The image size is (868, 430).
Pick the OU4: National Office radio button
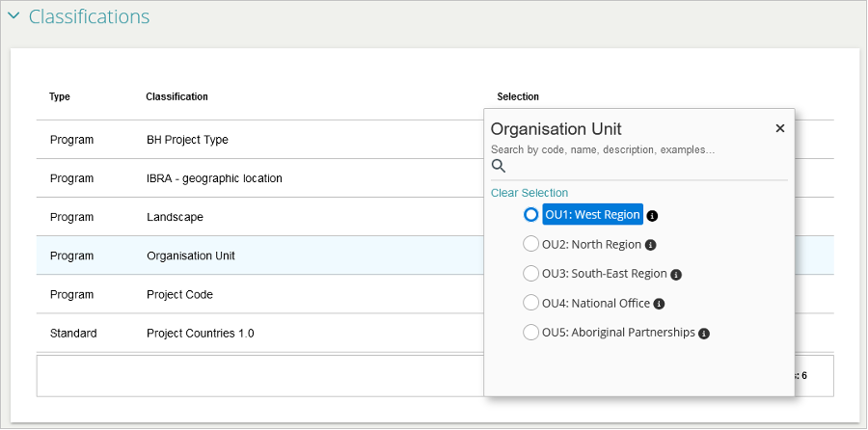pyautogui.click(x=530, y=303)
